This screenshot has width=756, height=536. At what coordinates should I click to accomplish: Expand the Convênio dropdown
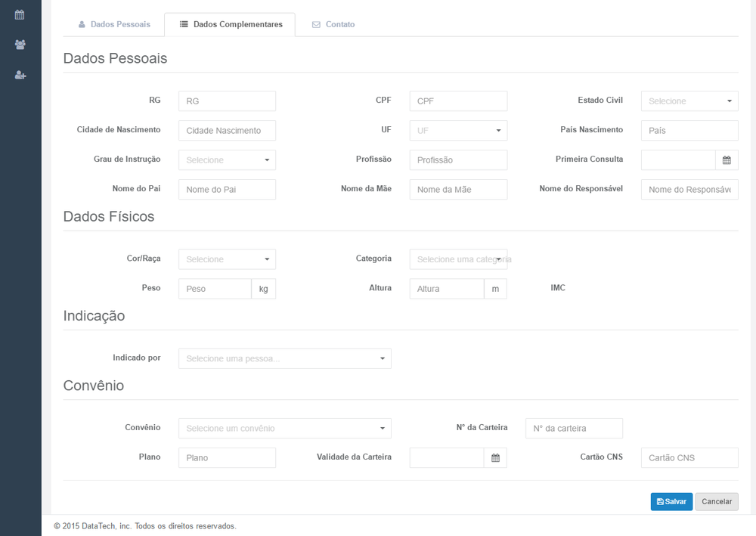(x=284, y=429)
